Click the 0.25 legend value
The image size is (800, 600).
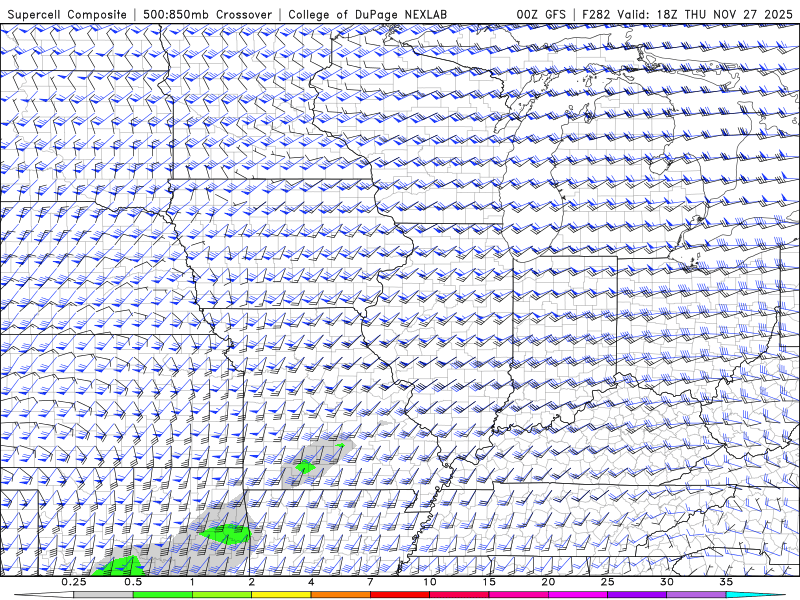pos(74,582)
